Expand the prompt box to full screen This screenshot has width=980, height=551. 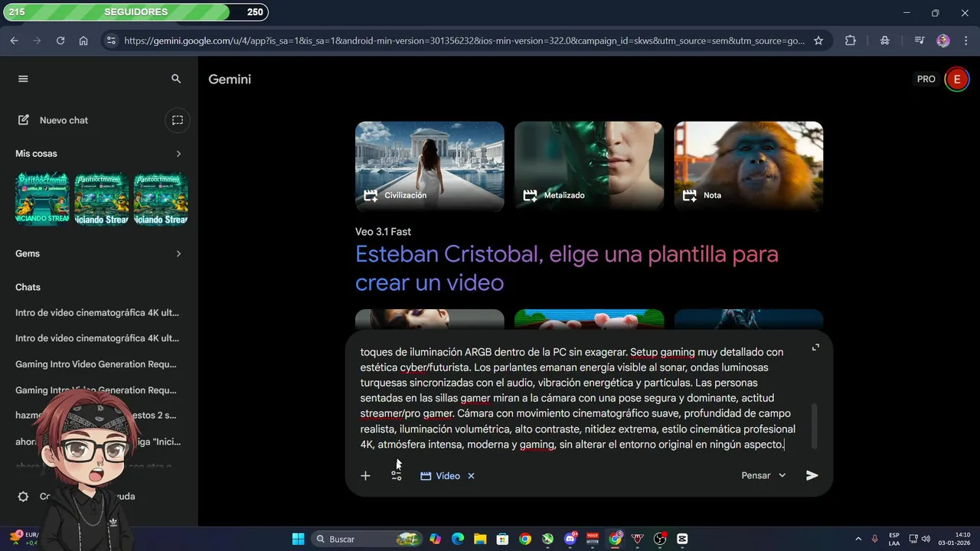point(815,347)
